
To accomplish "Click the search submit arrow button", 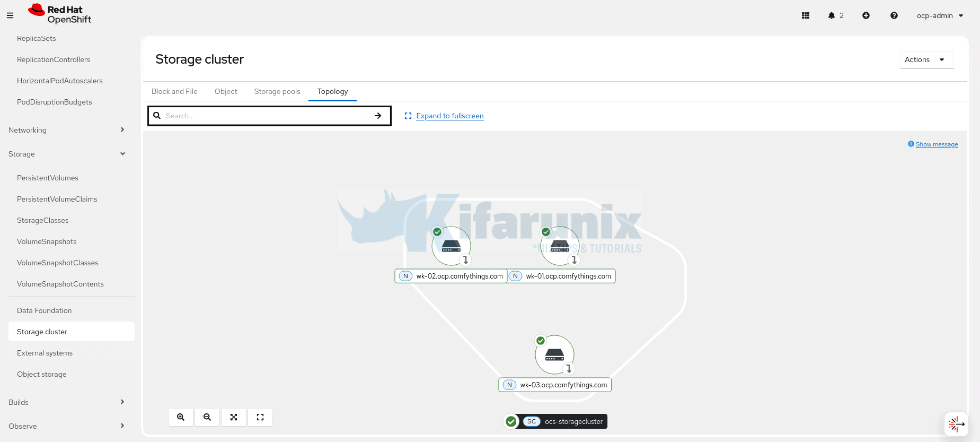I will [x=378, y=116].
